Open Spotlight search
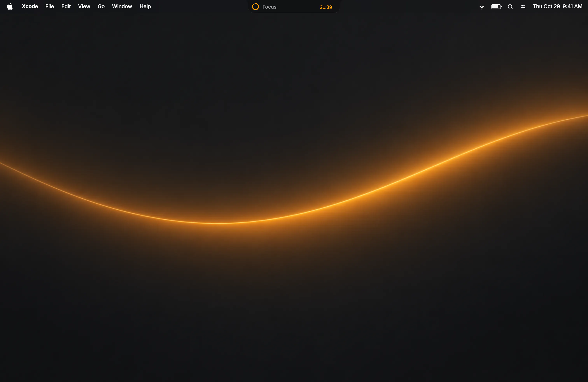The height and width of the screenshot is (382, 588). (x=510, y=7)
